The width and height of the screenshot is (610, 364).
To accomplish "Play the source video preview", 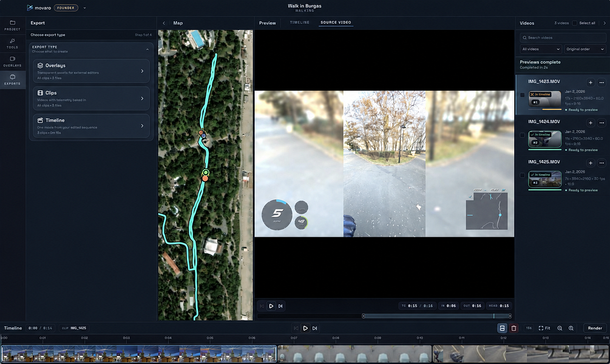I will (x=271, y=306).
